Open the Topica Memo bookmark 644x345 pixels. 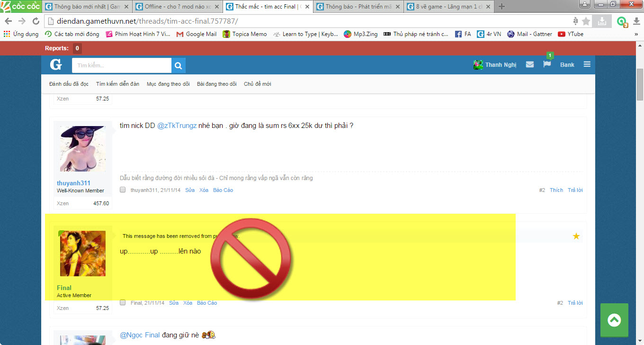pos(245,34)
